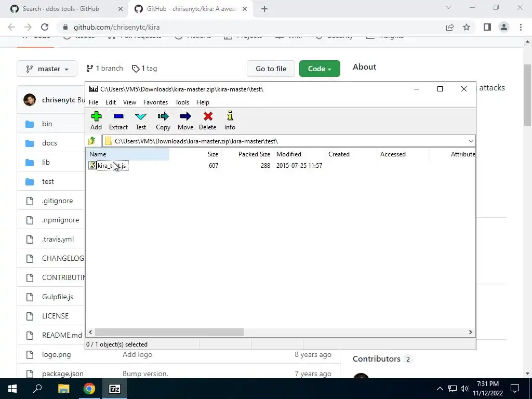Click the Move toolbar icon

(185, 121)
